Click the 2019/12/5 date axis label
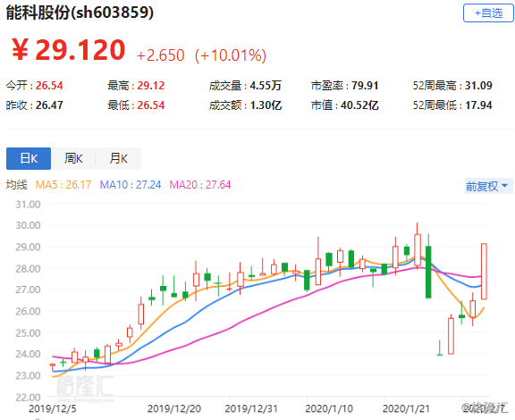Image resolution: width=515 pixels, height=420 pixels. (x=53, y=409)
